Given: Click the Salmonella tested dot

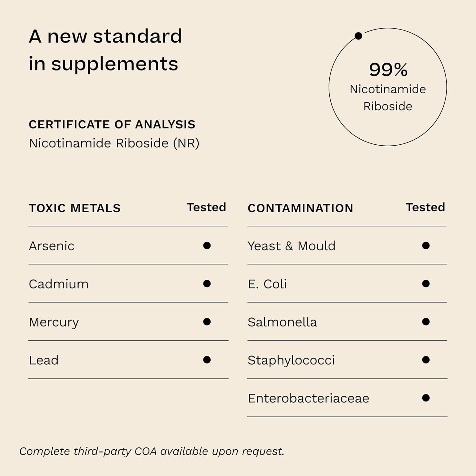Looking at the screenshot, I should (426, 322).
